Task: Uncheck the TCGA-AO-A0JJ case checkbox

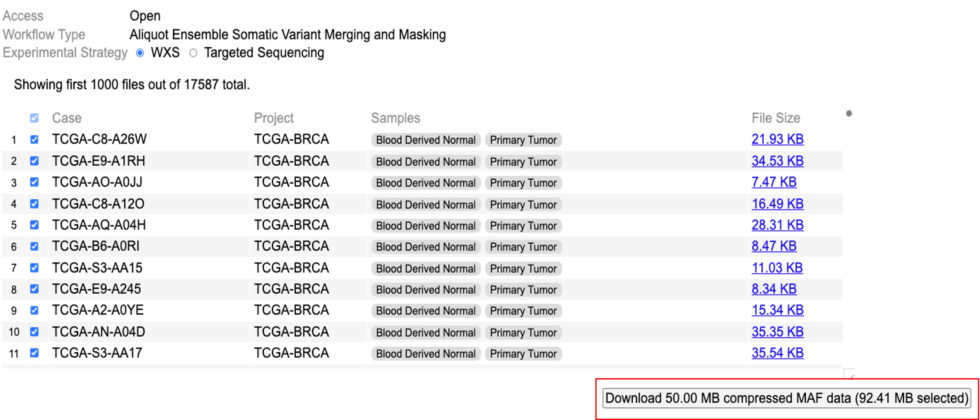Action: click(34, 182)
